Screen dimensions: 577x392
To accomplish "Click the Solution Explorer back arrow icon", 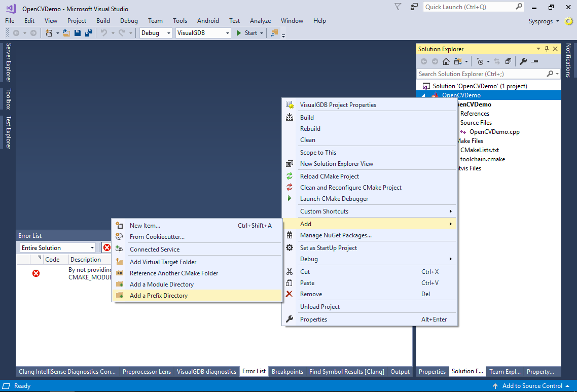I will click(x=424, y=61).
